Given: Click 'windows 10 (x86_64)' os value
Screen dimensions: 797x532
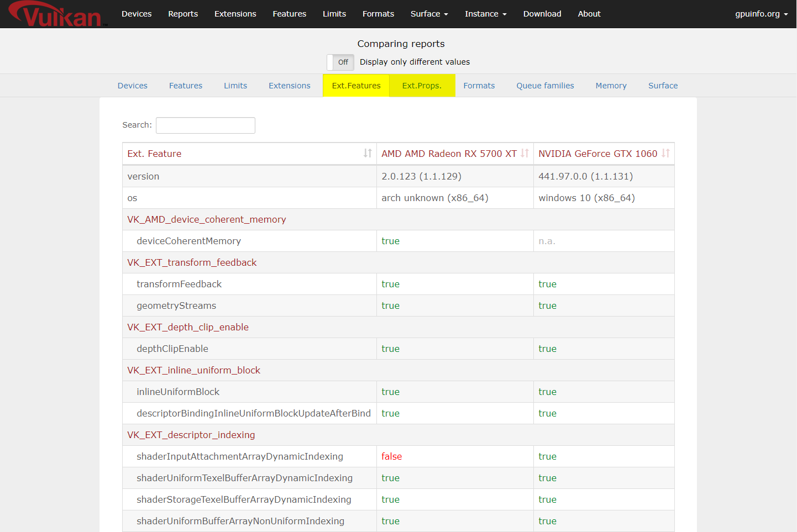Looking at the screenshot, I should 586,198.
